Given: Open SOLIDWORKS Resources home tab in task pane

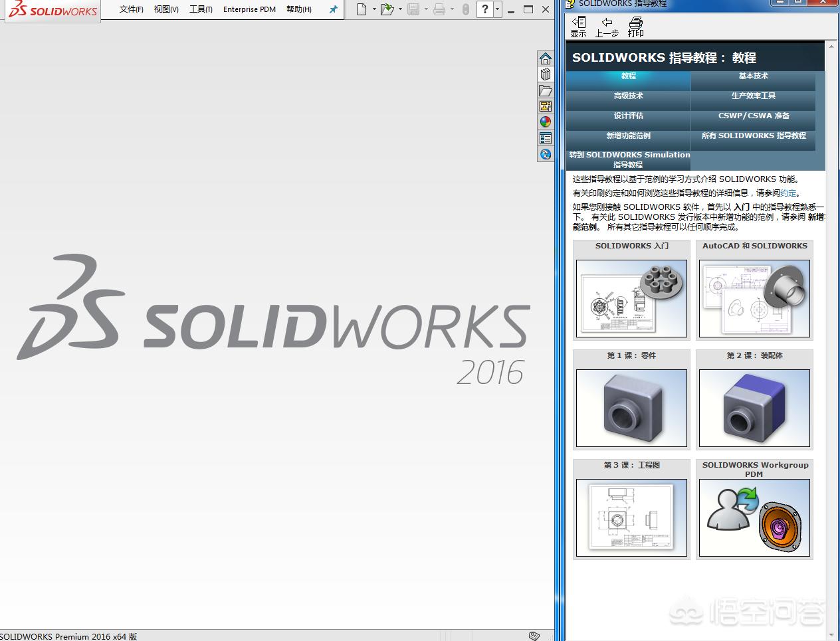Looking at the screenshot, I should pos(546,58).
